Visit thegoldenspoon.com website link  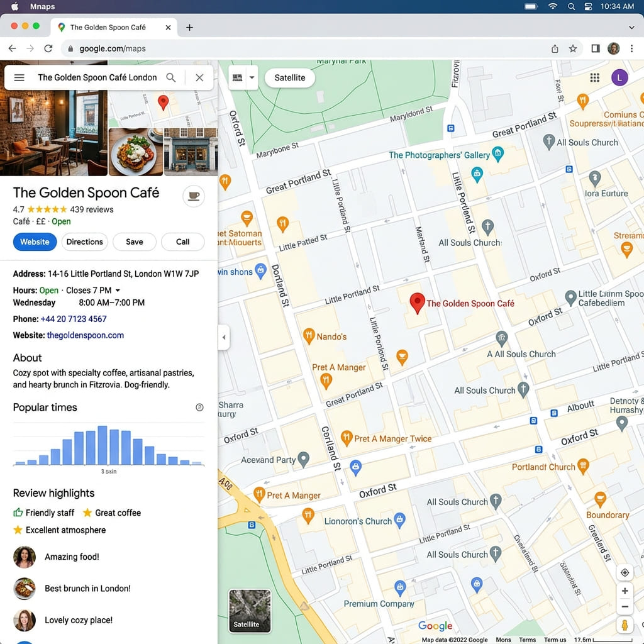point(85,335)
